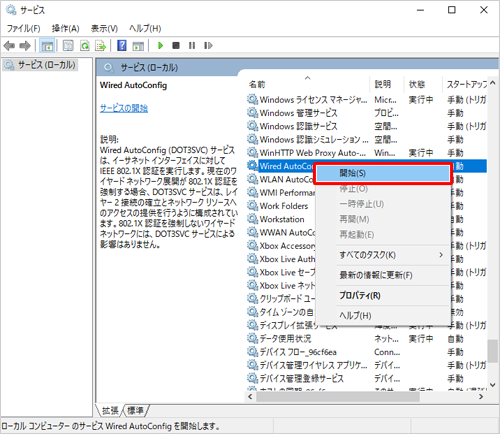This screenshot has width=500, height=434.
Task: Minimize the サービス window
Action: (421, 10)
